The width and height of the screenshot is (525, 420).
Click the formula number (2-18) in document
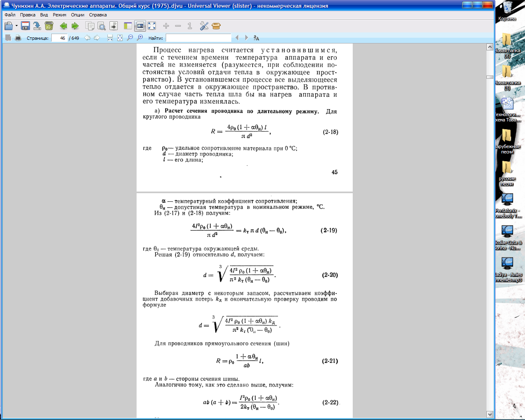331,132
